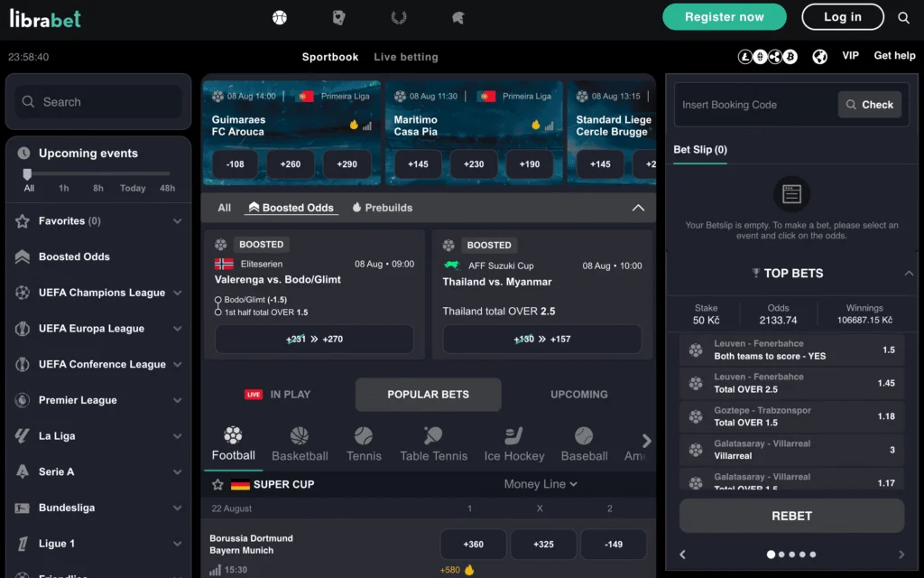This screenshot has width=924, height=578.
Task: Click the Log in button
Action: point(843,17)
